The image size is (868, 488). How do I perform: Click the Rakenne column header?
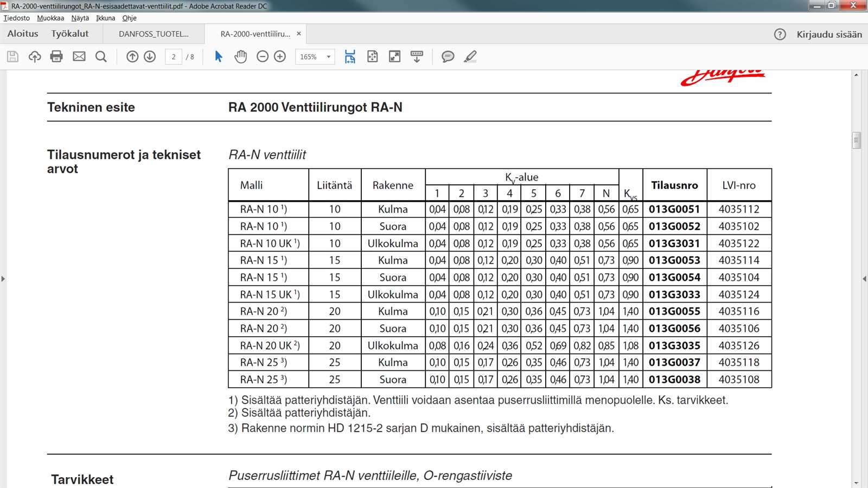[393, 185]
